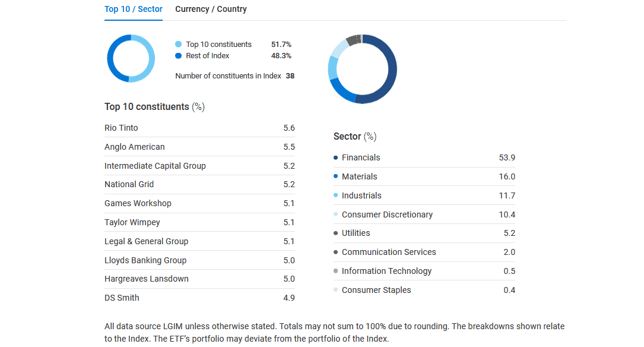Switch to the Top 10 / Sector tab
The image size is (644, 347).
pos(133,10)
